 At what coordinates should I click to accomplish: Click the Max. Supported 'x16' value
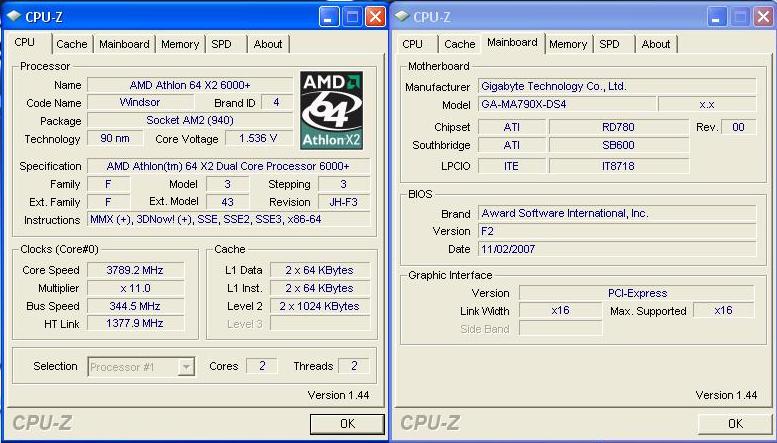pos(723,310)
